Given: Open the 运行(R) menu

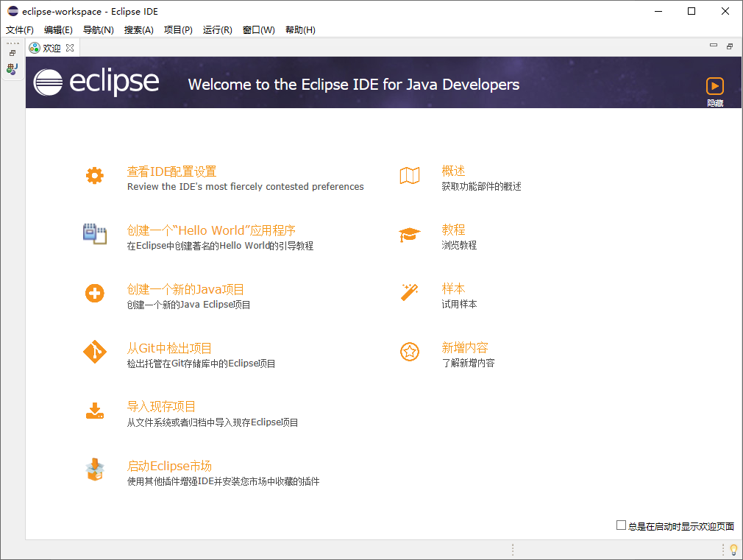Looking at the screenshot, I should tap(218, 30).
